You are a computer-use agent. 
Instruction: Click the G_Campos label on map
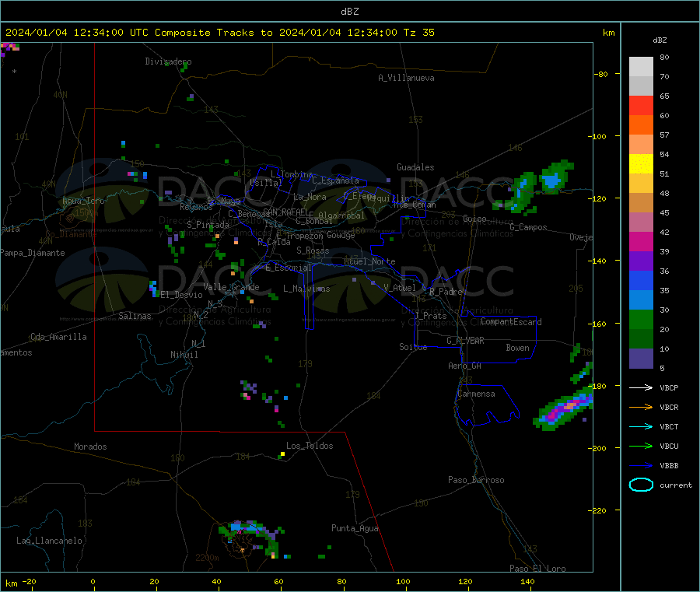coord(529,227)
